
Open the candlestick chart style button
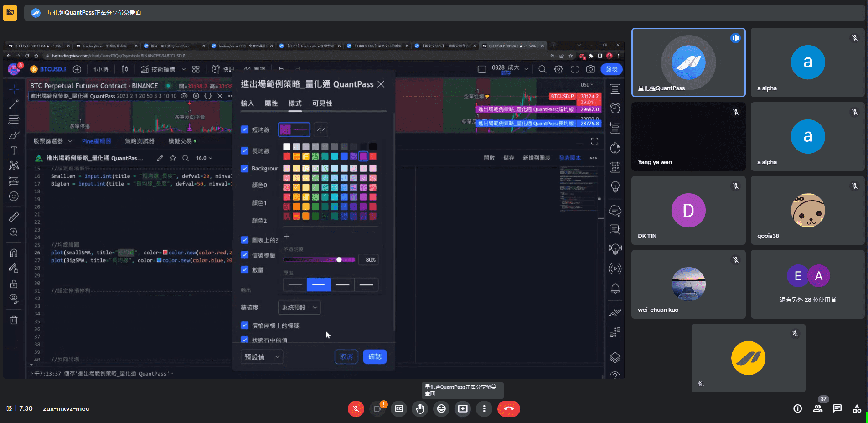tap(124, 69)
